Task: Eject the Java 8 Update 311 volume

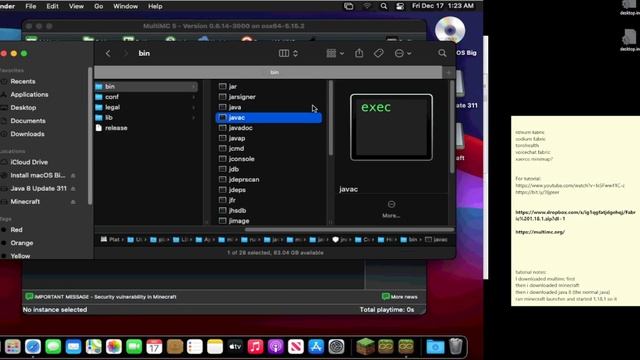Action: tap(73, 189)
